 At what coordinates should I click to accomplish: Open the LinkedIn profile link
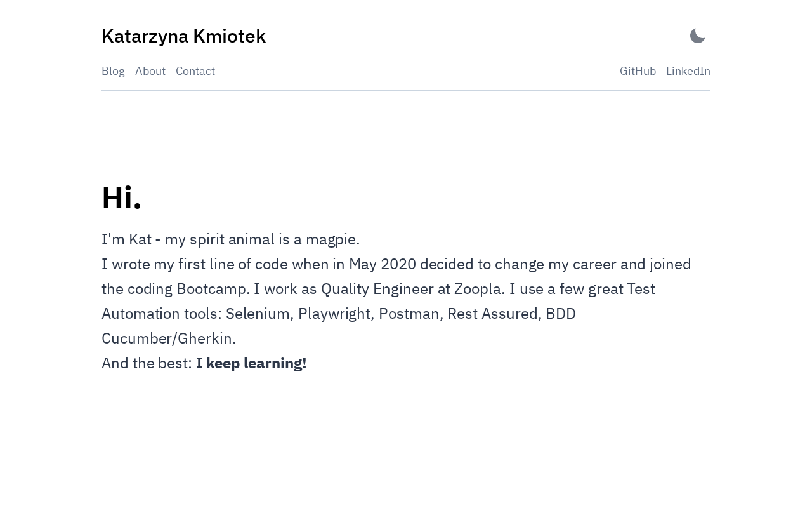(688, 71)
